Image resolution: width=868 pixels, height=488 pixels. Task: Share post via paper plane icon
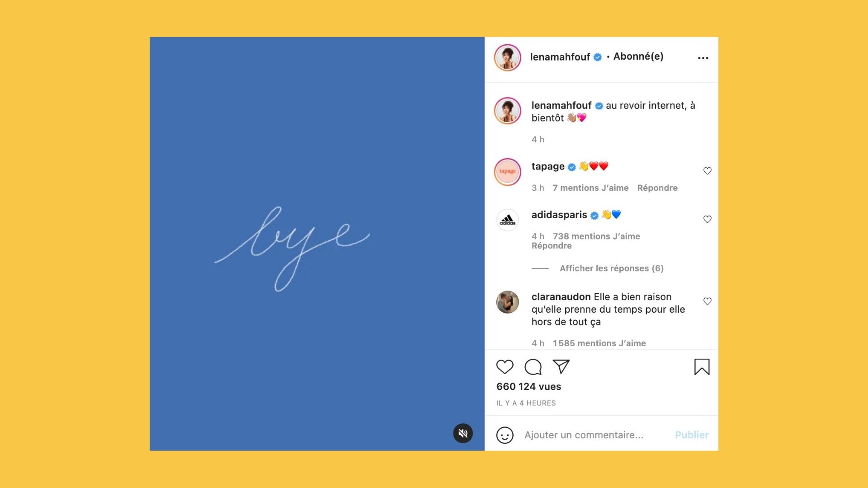click(x=561, y=366)
